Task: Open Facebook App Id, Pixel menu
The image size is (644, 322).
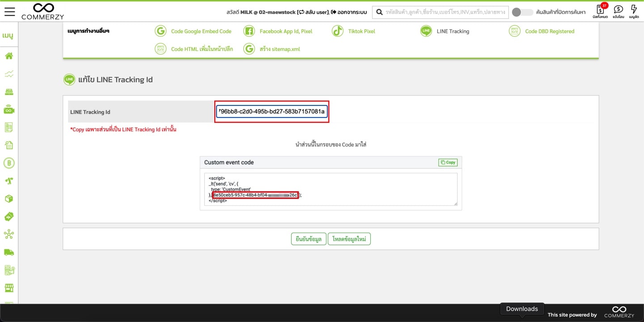Action: [286, 31]
